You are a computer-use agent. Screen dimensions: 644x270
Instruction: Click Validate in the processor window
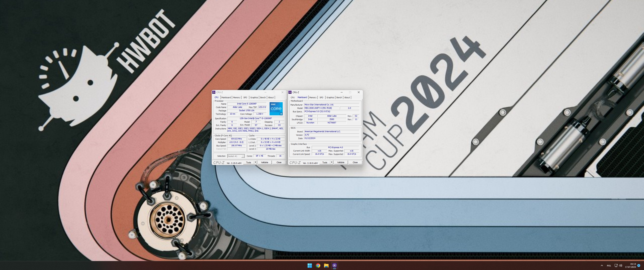point(265,163)
